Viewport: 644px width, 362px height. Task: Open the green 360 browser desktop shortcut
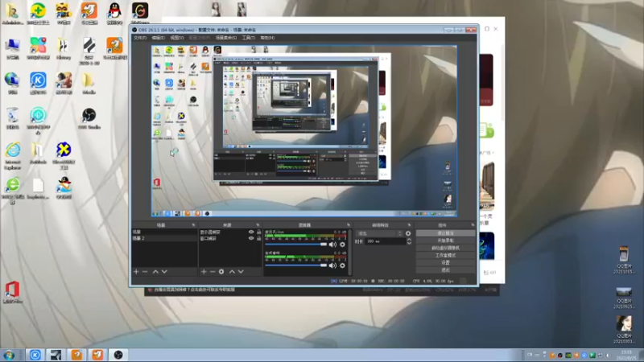click(x=13, y=191)
